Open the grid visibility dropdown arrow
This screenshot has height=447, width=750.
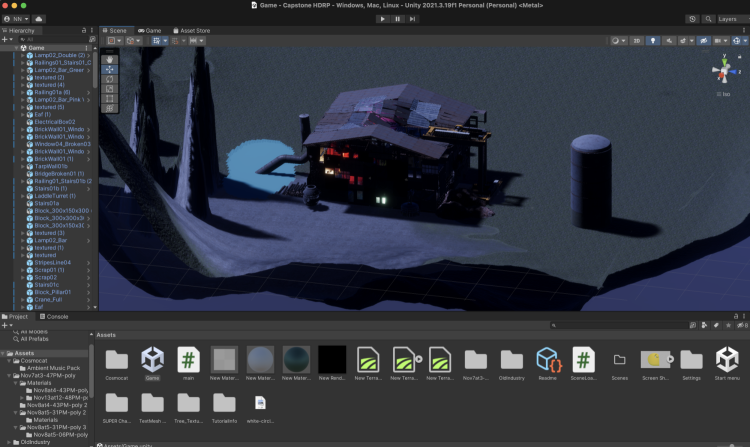click(165, 41)
